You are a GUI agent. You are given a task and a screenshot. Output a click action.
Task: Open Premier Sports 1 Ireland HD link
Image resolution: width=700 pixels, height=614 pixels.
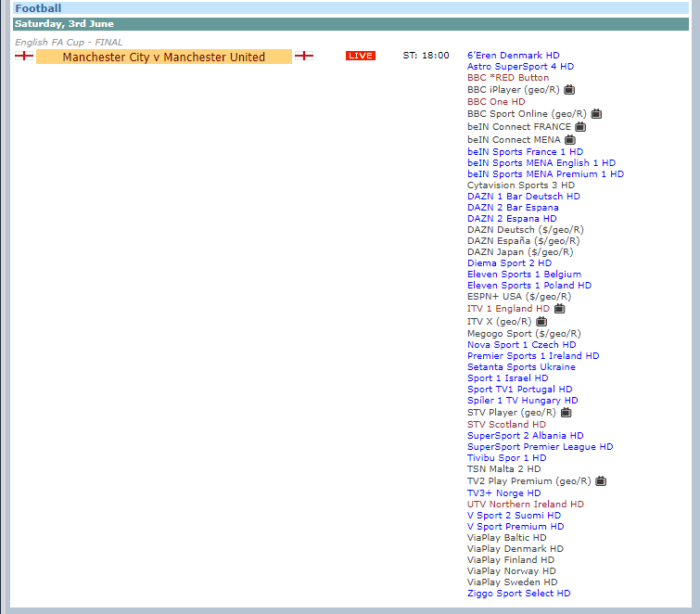(x=533, y=356)
